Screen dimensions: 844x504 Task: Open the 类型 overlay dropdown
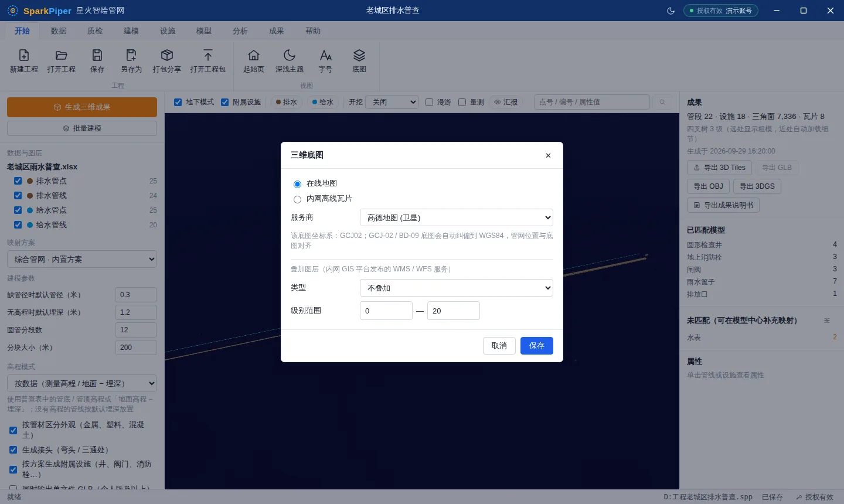point(457,288)
